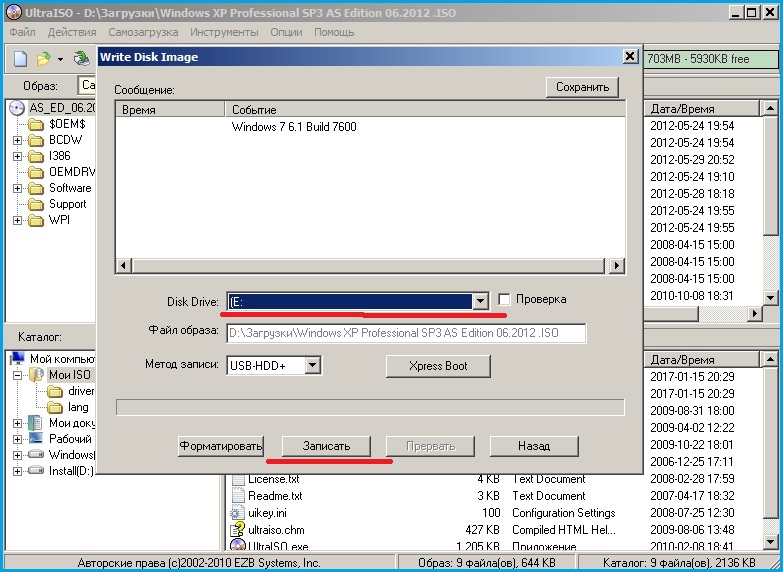Click the Сохранить button
Viewport: 783px width, 572px height.
click(x=582, y=87)
